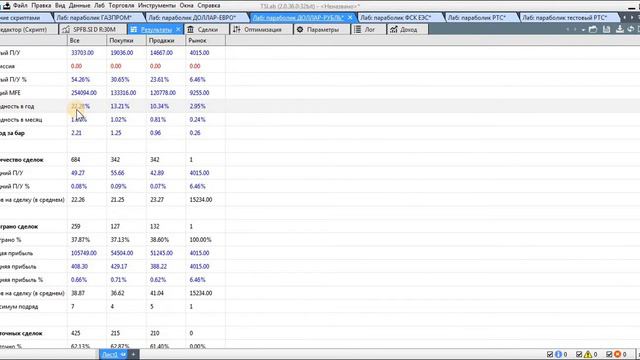Open the Данные menu
Viewport: 640px width, 360px height.
[80, 6]
